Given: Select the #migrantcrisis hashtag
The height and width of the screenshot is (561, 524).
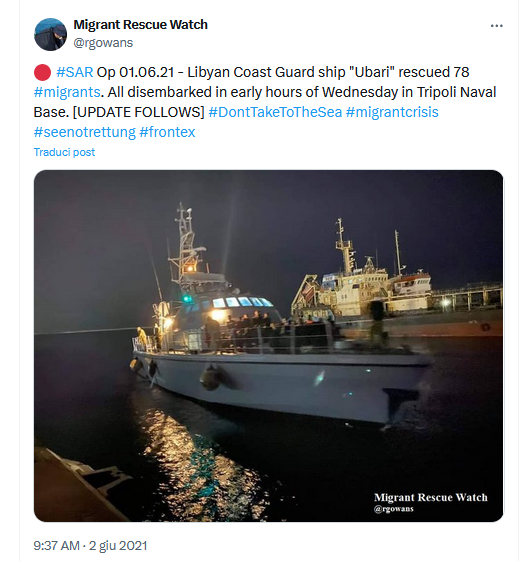Looking at the screenshot, I should click(x=392, y=112).
